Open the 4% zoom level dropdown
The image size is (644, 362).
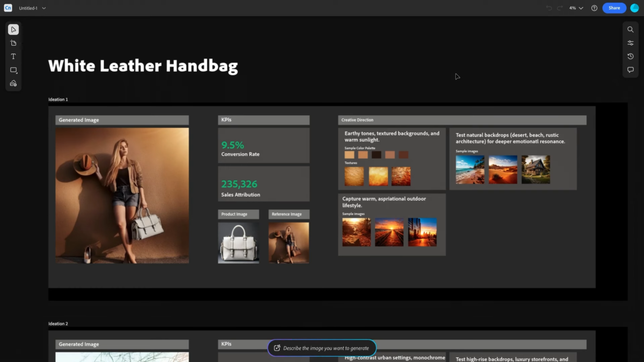click(576, 8)
